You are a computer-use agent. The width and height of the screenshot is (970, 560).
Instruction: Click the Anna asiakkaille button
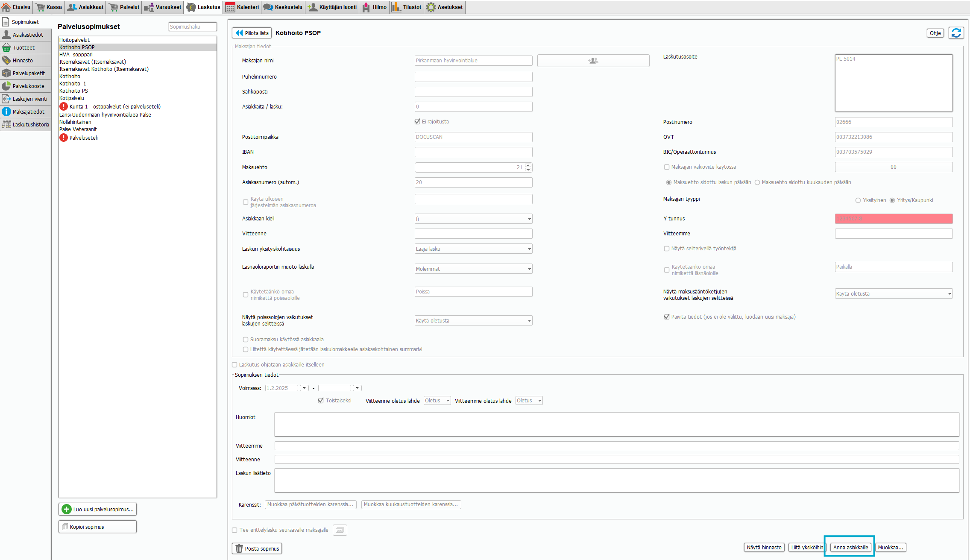tap(850, 547)
